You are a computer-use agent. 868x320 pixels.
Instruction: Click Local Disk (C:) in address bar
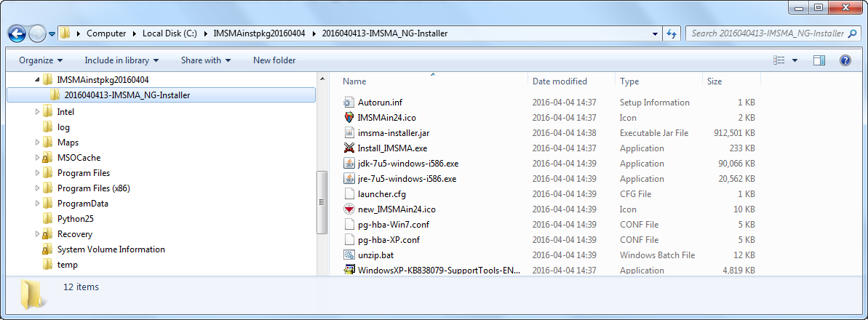tap(169, 33)
